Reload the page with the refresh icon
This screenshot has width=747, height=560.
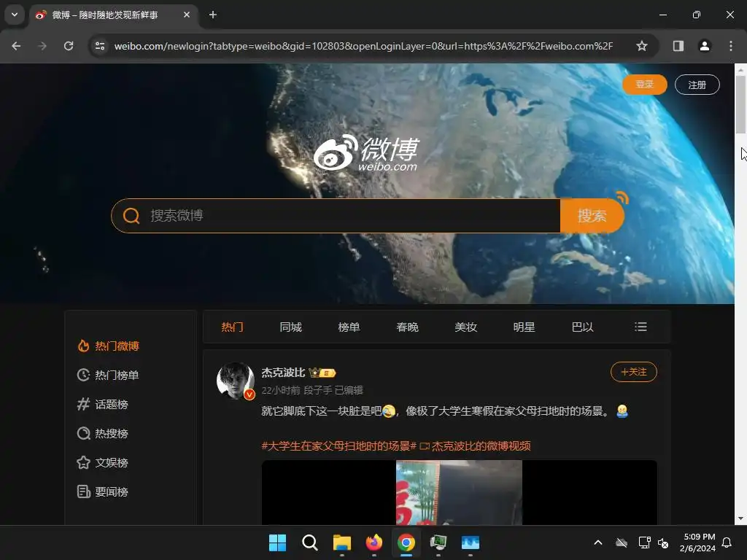69,46
